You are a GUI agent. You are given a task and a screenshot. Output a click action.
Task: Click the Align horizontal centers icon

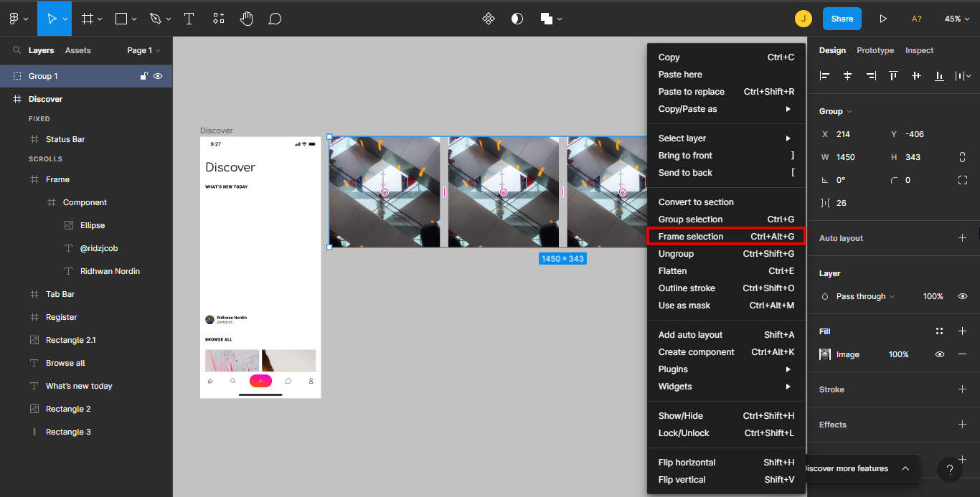point(847,75)
